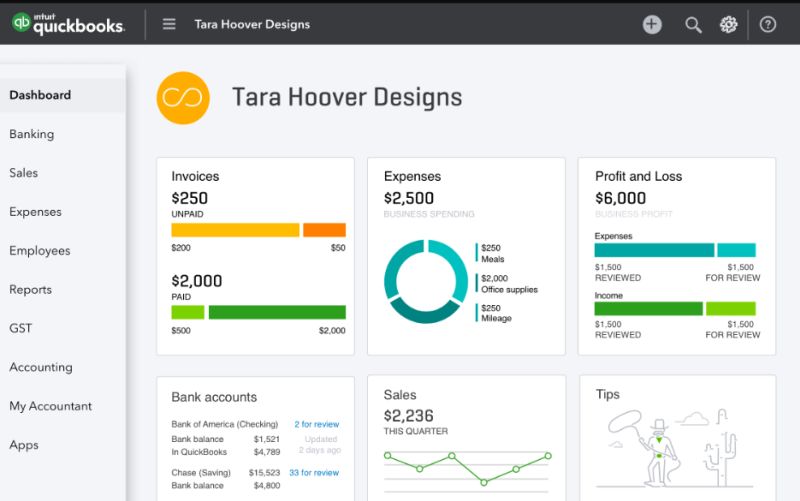Click the light green $500 paid bar

pyautogui.click(x=188, y=312)
